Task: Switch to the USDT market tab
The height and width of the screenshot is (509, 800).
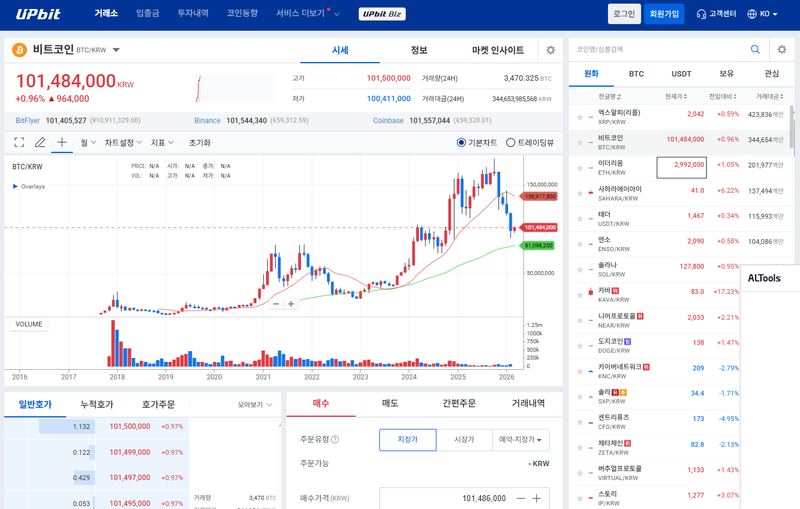Action: click(x=681, y=74)
